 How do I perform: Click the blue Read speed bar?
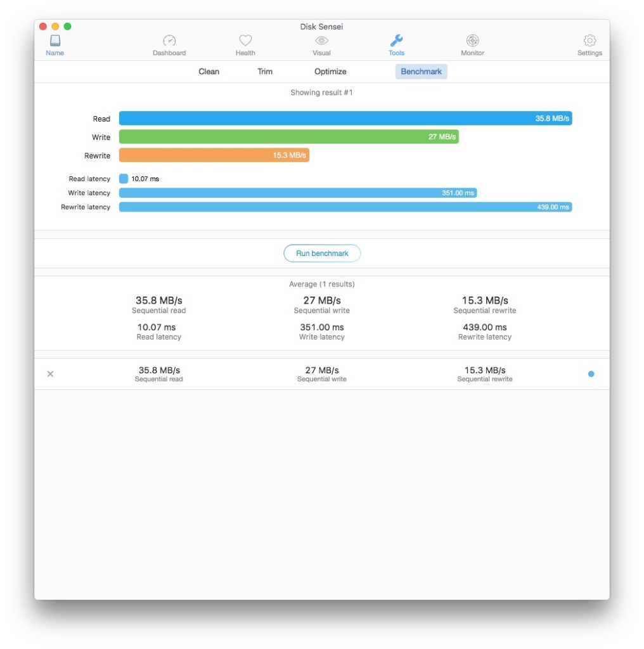345,119
